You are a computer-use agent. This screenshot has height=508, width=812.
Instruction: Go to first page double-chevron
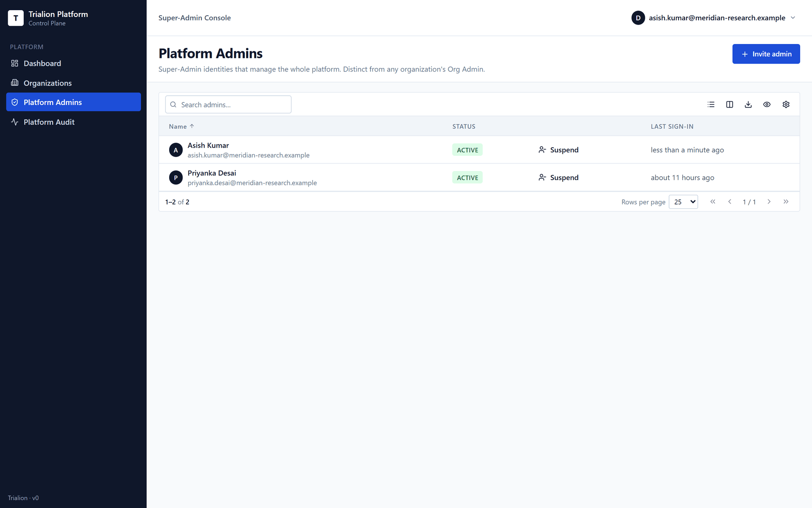[713, 202]
